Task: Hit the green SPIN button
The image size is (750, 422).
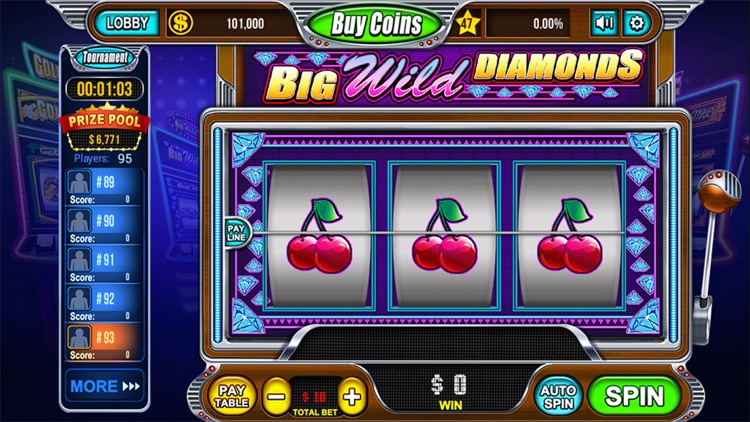Action: point(634,396)
